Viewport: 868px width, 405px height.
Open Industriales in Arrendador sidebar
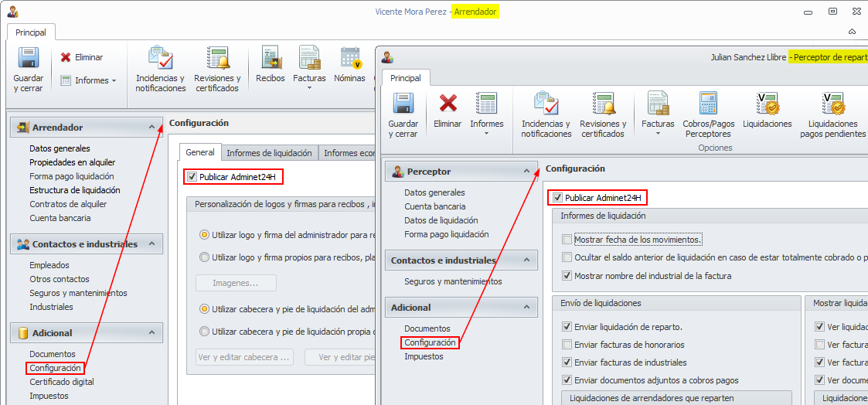click(x=52, y=307)
